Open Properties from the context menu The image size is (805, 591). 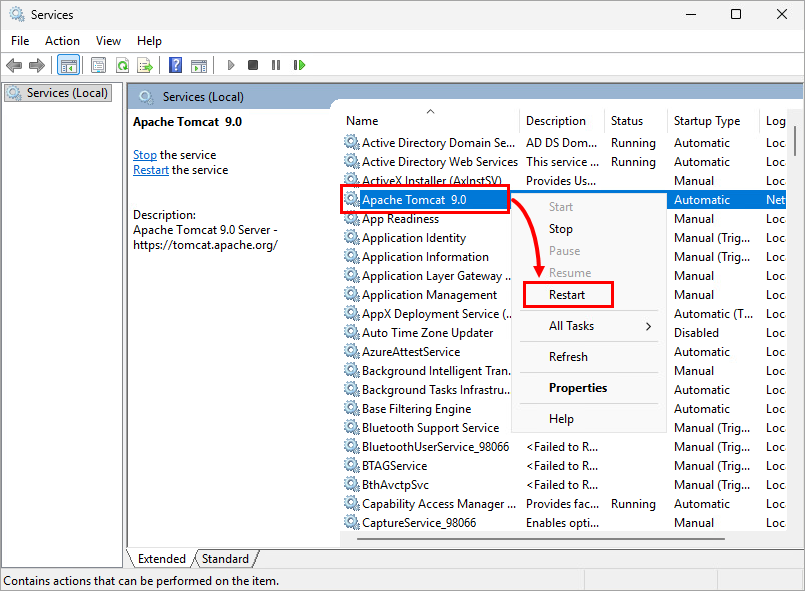pyautogui.click(x=578, y=388)
